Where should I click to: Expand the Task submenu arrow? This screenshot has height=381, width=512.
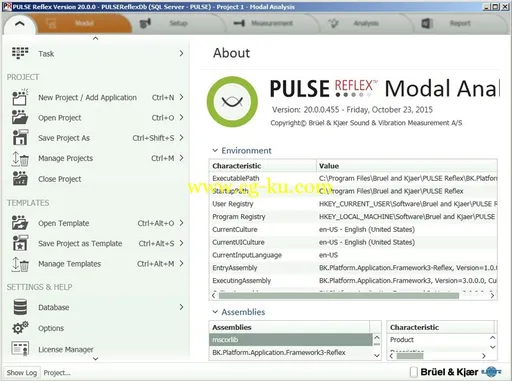(x=181, y=53)
